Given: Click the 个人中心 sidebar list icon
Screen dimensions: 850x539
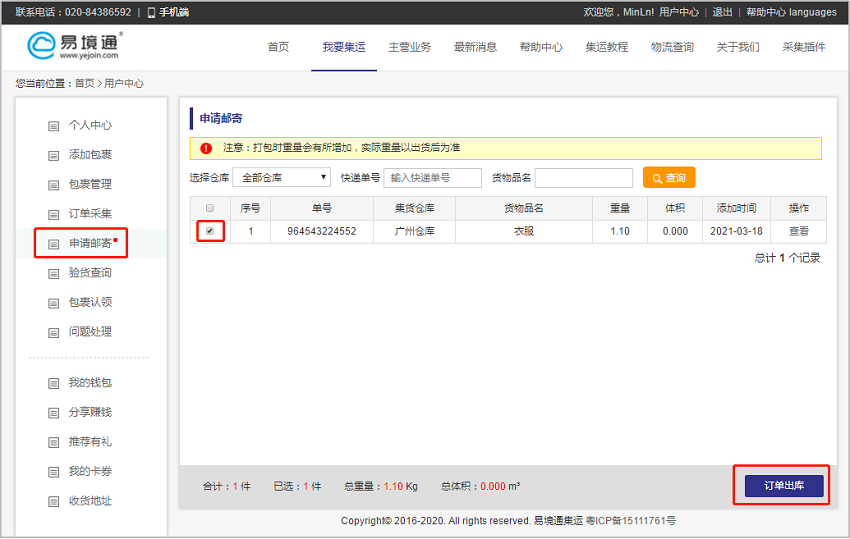Looking at the screenshot, I should [x=54, y=126].
